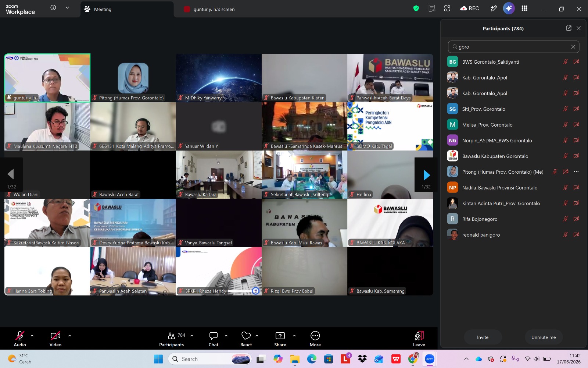Image resolution: width=588 pixels, height=368 pixels.
Task: Select participant reonald panigoro
Action: 513,235
